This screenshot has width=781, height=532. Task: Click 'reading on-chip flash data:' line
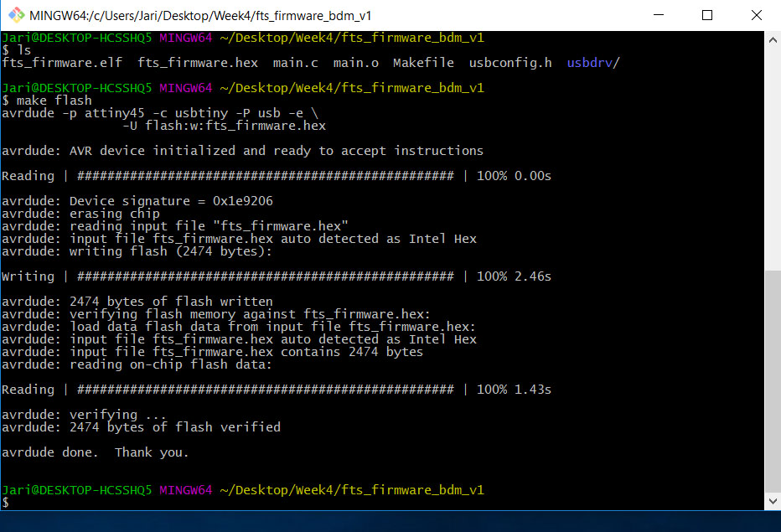[137, 364]
